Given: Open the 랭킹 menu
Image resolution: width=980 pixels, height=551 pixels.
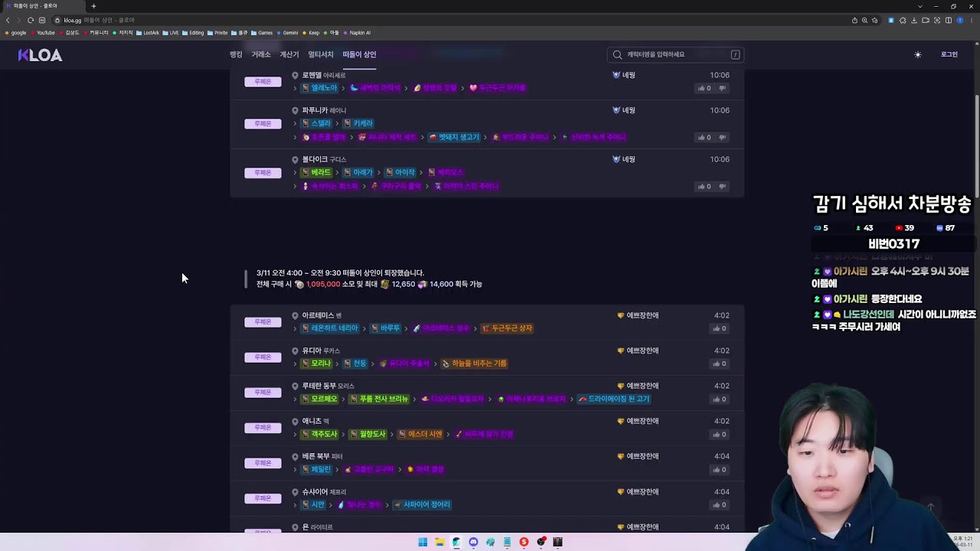Looking at the screenshot, I should 236,54.
